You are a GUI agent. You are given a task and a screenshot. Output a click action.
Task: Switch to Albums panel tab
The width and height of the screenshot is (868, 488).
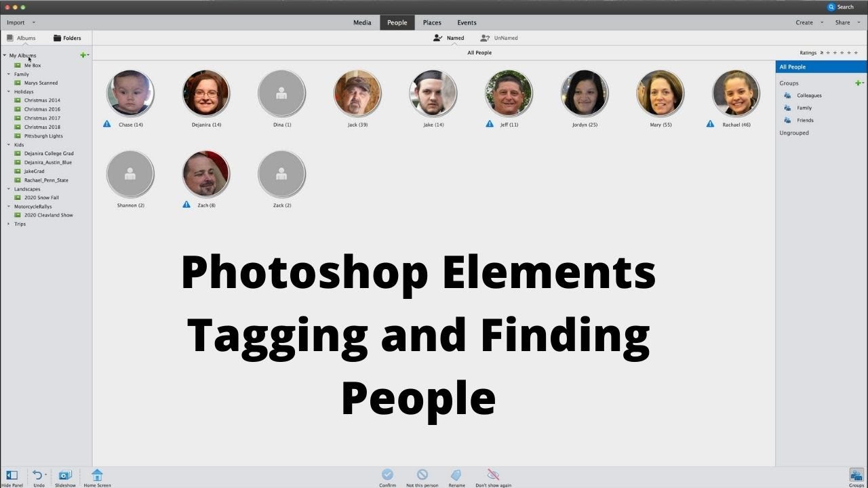click(21, 38)
